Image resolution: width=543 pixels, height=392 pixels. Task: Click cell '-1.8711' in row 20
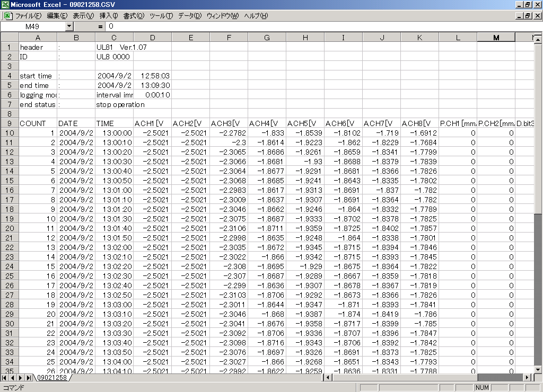point(267,228)
